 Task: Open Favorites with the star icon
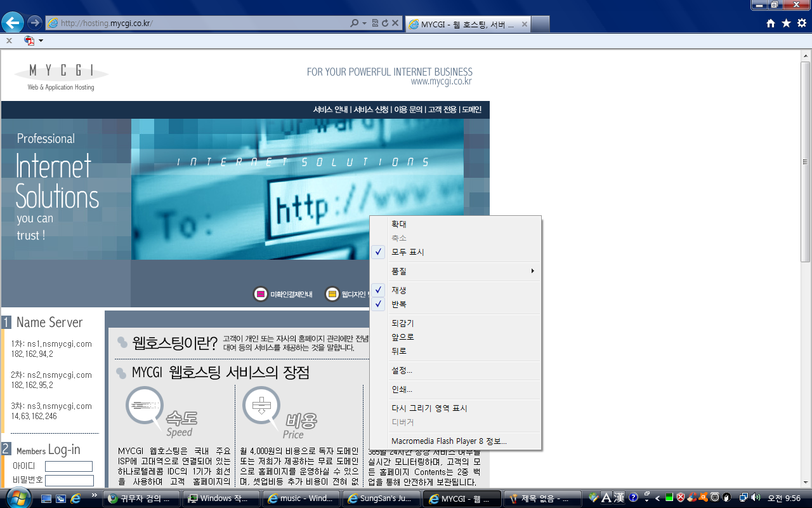click(x=786, y=23)
